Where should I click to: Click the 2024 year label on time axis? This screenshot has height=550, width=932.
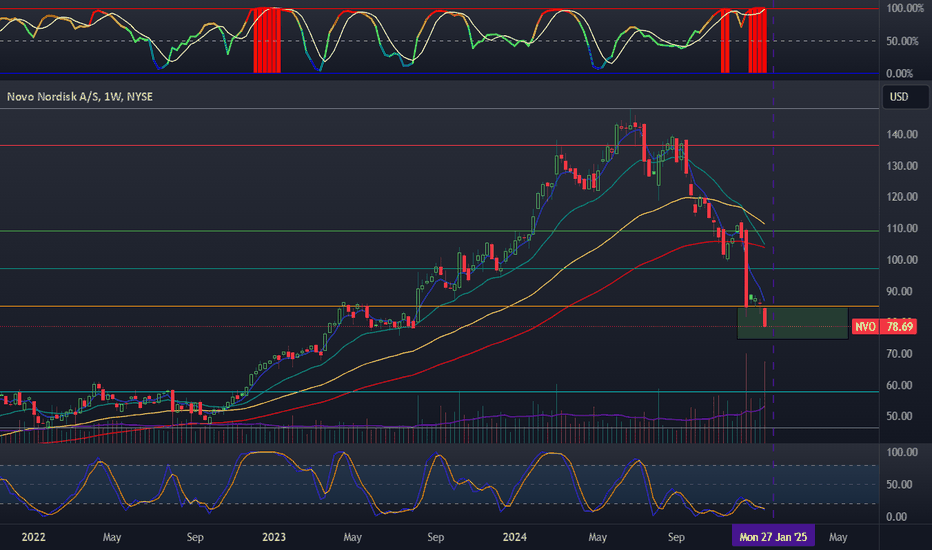(515, 537)
